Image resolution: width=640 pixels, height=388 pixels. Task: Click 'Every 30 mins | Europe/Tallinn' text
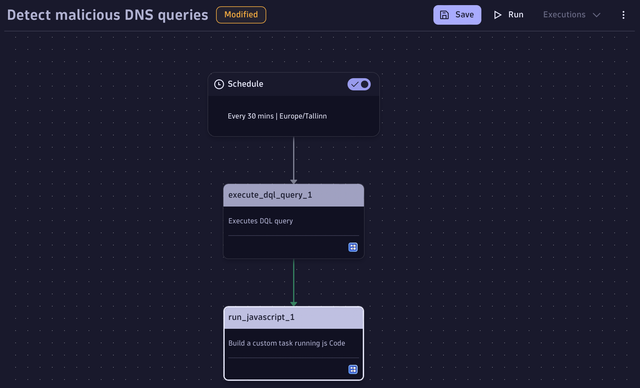[x=277, y=116]
